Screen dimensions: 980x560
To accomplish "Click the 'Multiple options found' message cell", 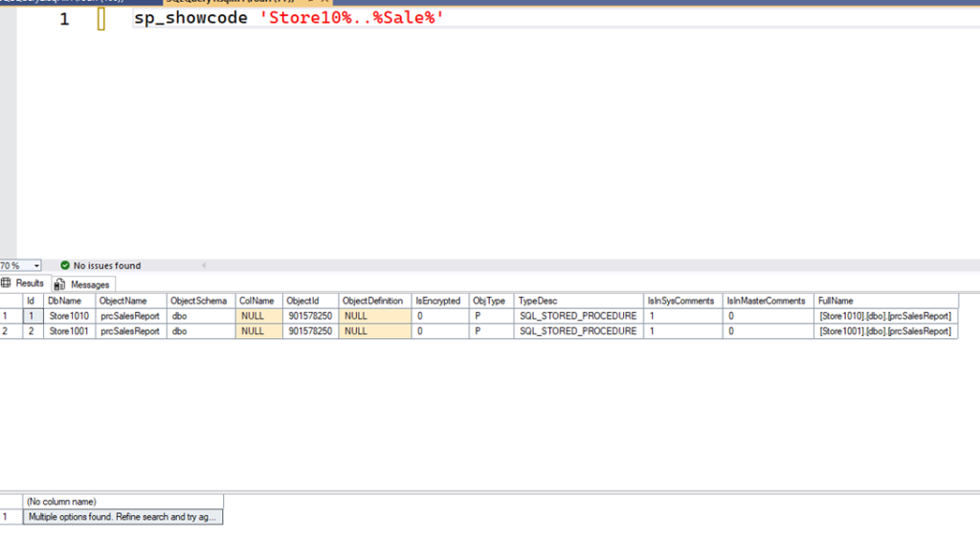I will [122, 516].
